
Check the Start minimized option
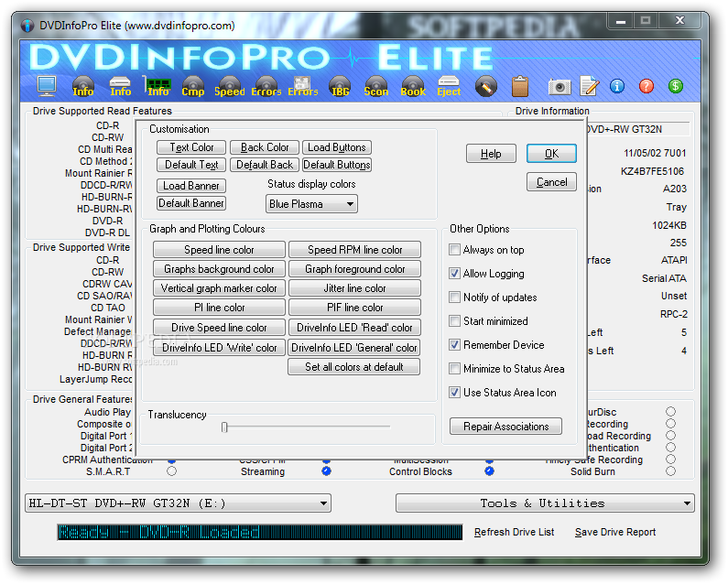pyautogui.click(x=454, y=320)
